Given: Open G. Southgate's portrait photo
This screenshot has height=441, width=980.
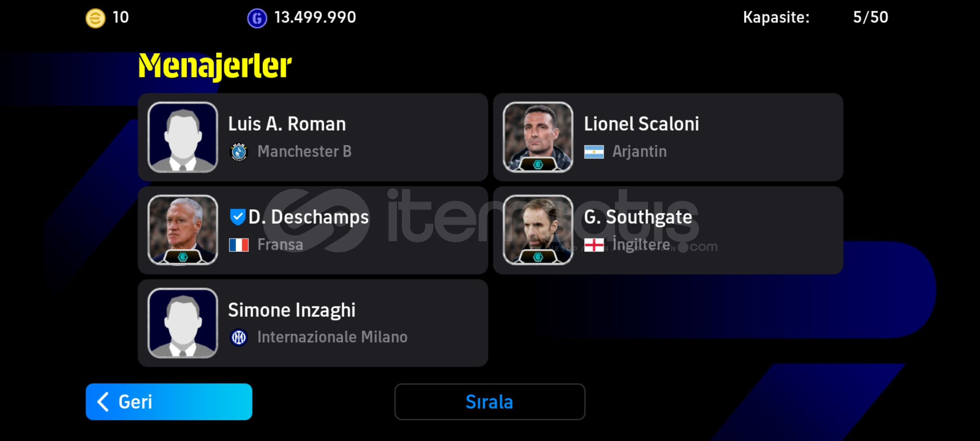Looking at the screenshot, I should pos(538,230).
